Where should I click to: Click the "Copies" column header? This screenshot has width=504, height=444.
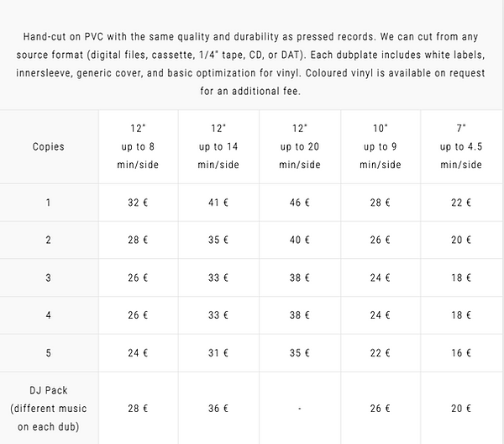tap(49, 146)
